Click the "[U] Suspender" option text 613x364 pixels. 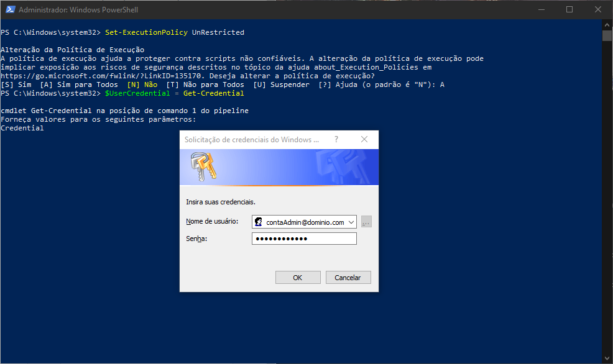[x=281, y=84]
